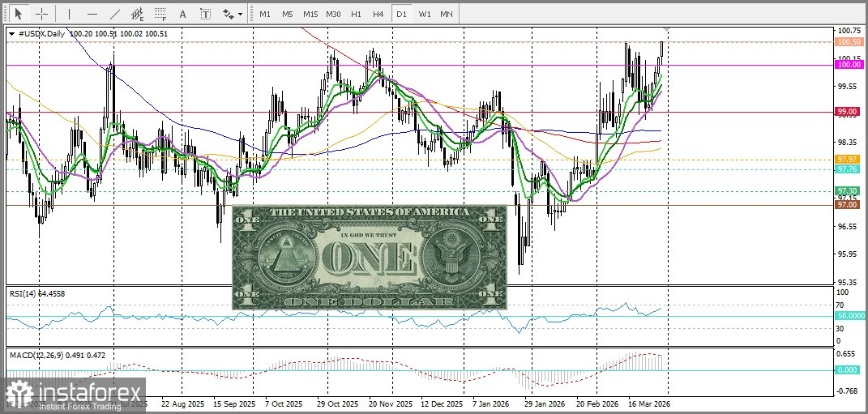Click the 7 Oct 2025 date label
The image size is (868, 414).
284,404
